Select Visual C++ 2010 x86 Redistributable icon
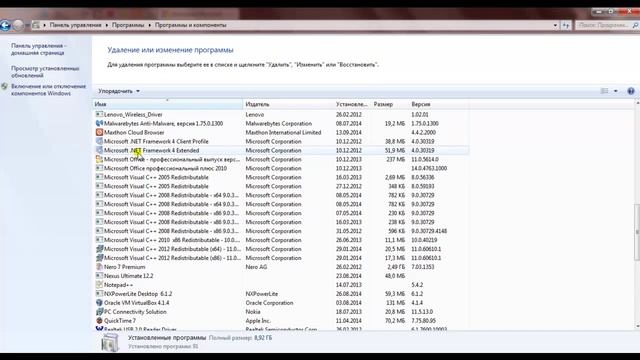This screenshot has width=640, height=360. coord(99,240)
